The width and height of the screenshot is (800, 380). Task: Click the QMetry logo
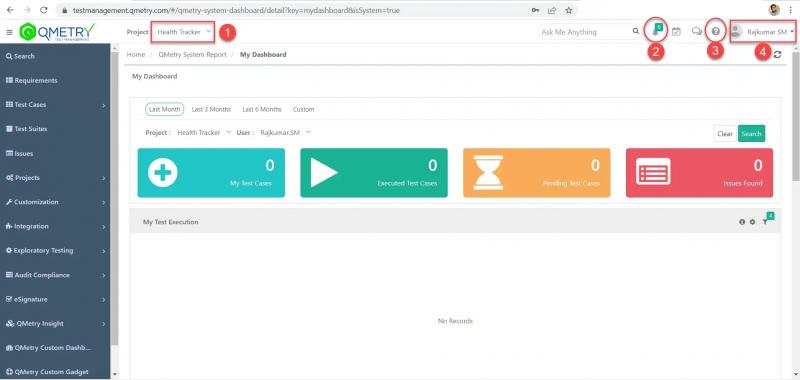[x=57, y=32]
